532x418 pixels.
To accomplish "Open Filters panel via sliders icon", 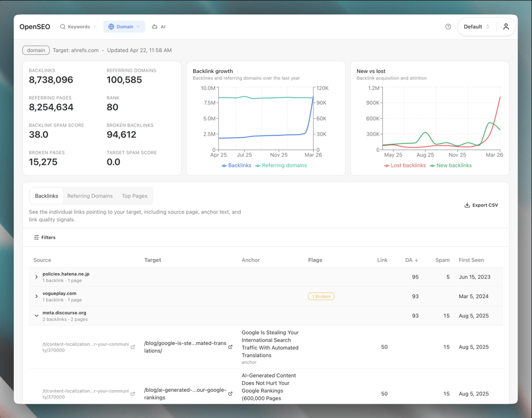I will [x=36, y=237].
